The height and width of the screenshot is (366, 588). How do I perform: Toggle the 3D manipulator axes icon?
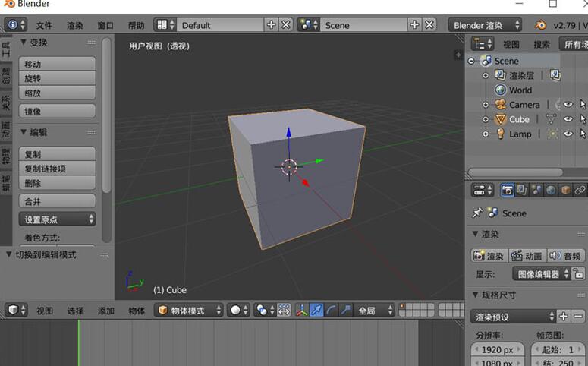[x=301, y=311]
